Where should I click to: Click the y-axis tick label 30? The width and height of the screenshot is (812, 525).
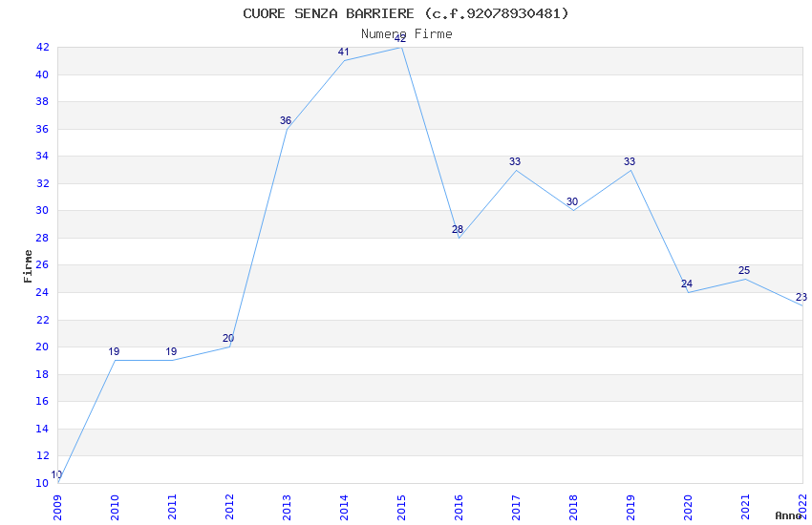tap(42, 210)
